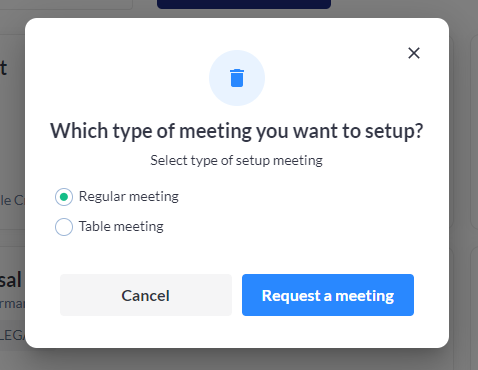This screenshot has height=370, width=478.
Task: Click partially hidden 'sal' text behind dialog
Action: (x=11, y=279)
